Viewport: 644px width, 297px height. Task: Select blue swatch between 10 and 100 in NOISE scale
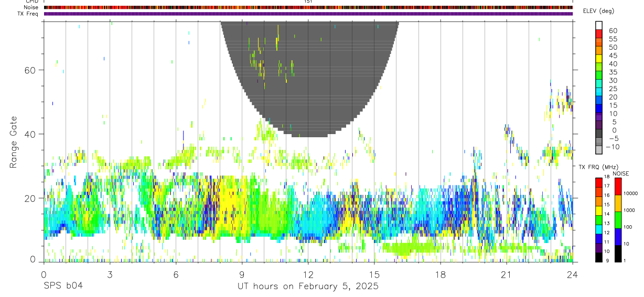click(x=617, y=236)
